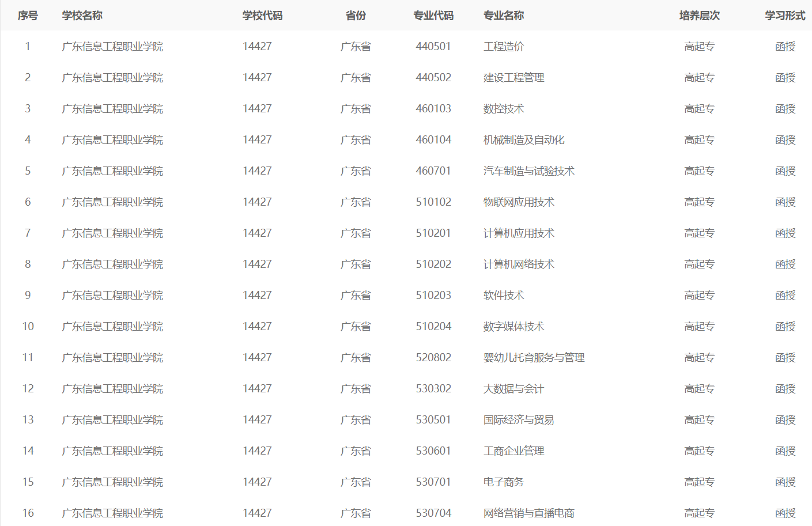
Task: Click the 省份 column header
Action: [356, 16]
